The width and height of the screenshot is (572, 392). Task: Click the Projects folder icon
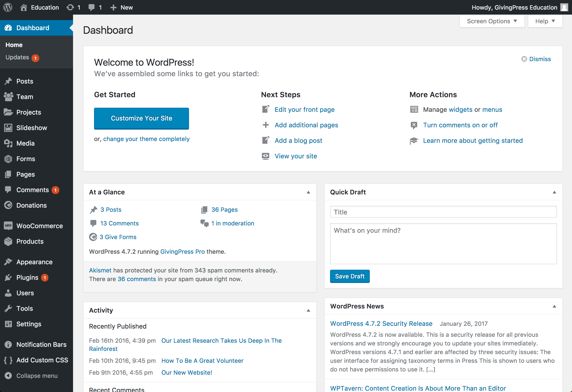[x=8, y=112]
